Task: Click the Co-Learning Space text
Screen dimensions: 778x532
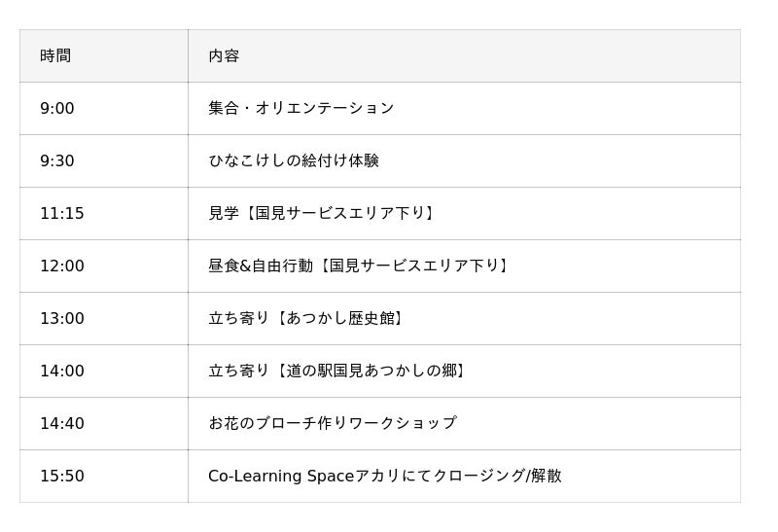Action: (x=281, y=477)
